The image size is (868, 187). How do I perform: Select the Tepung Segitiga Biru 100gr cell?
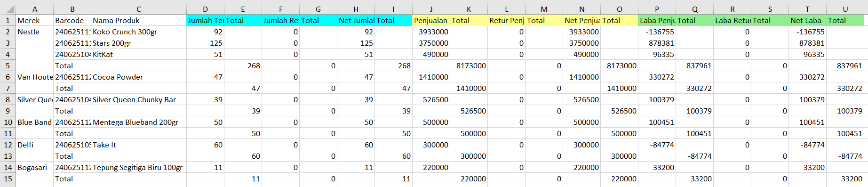pyautogui.click(x=139, y=167)
